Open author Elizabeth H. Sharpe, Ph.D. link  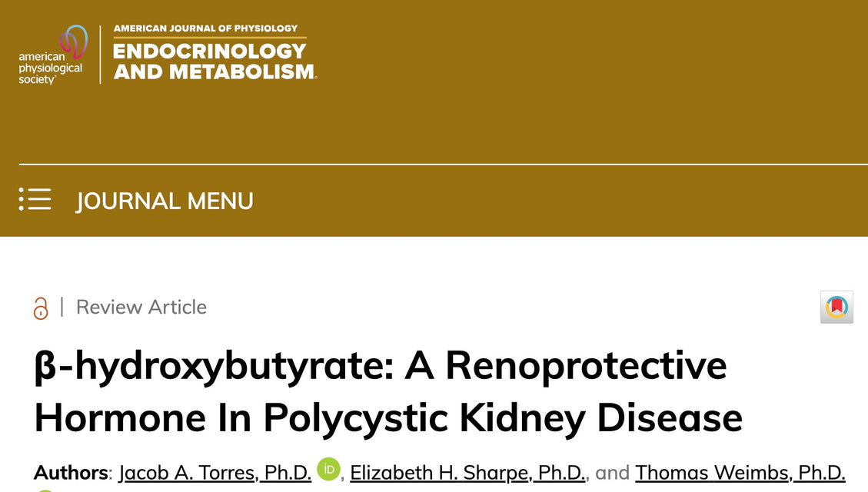467,473
